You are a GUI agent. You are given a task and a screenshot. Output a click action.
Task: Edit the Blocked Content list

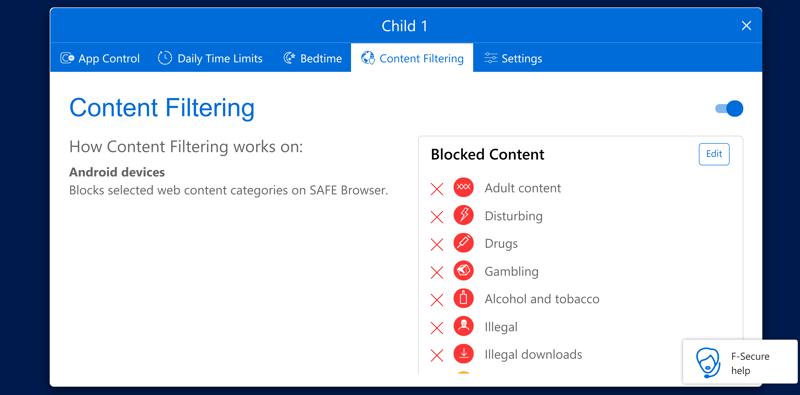[x=714, y=154]
